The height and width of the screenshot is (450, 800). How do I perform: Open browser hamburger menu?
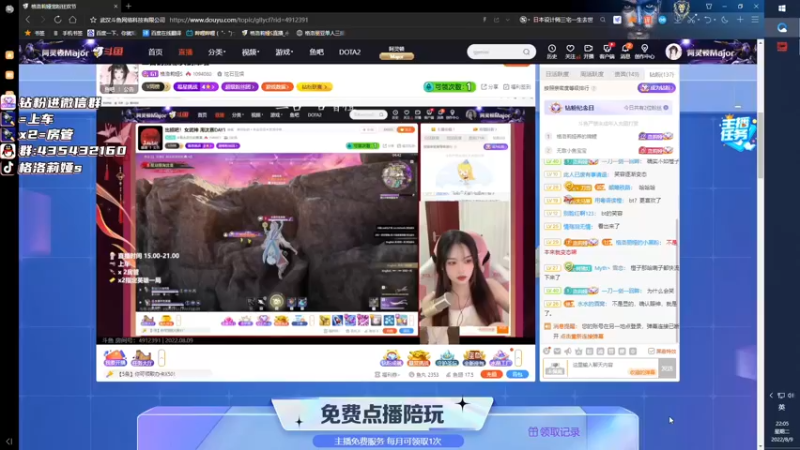[x=755, y=20]
